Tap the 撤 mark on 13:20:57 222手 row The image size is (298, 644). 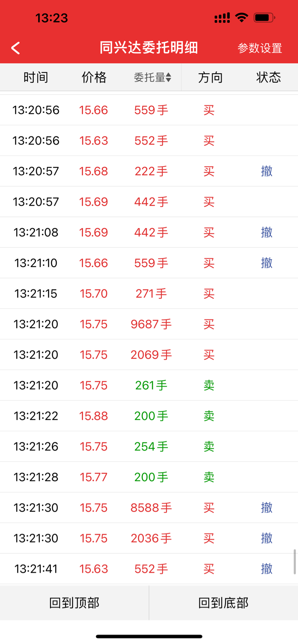click(267, 171)
